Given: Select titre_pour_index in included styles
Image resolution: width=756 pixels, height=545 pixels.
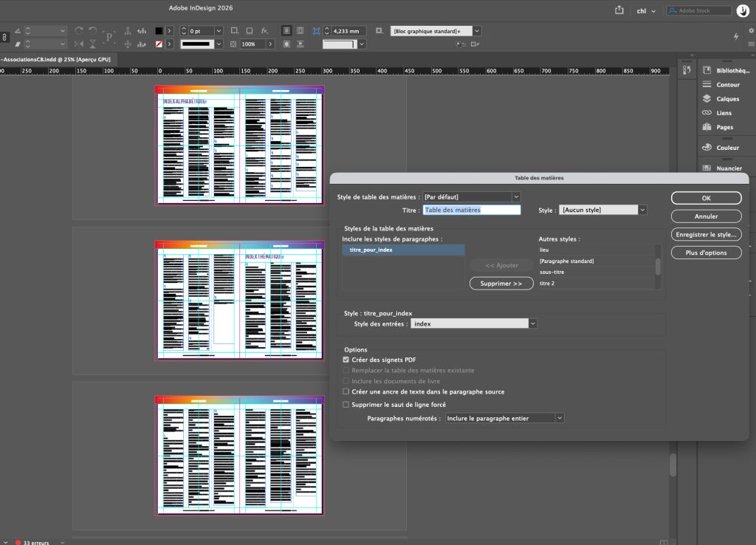Looking at the screenshot, I should pyautogui.click(x=403, y=250).
